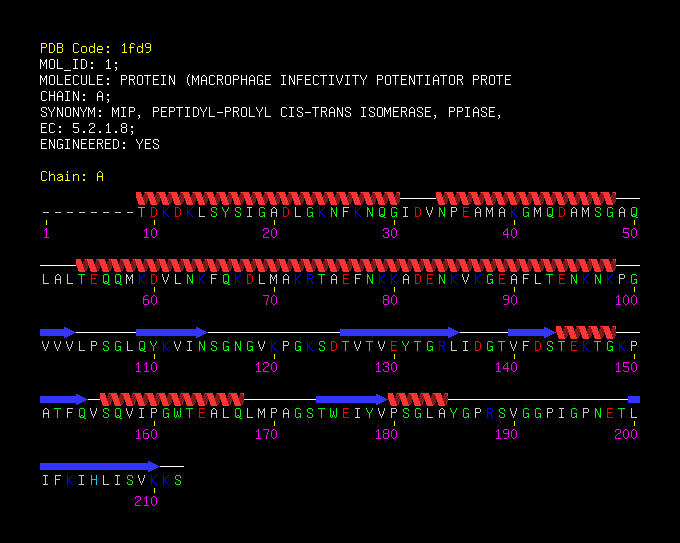This screenshot has width=680, height=543.
Task: Click the yellow 'Chain: A' label
Action: tap(72, 177)
